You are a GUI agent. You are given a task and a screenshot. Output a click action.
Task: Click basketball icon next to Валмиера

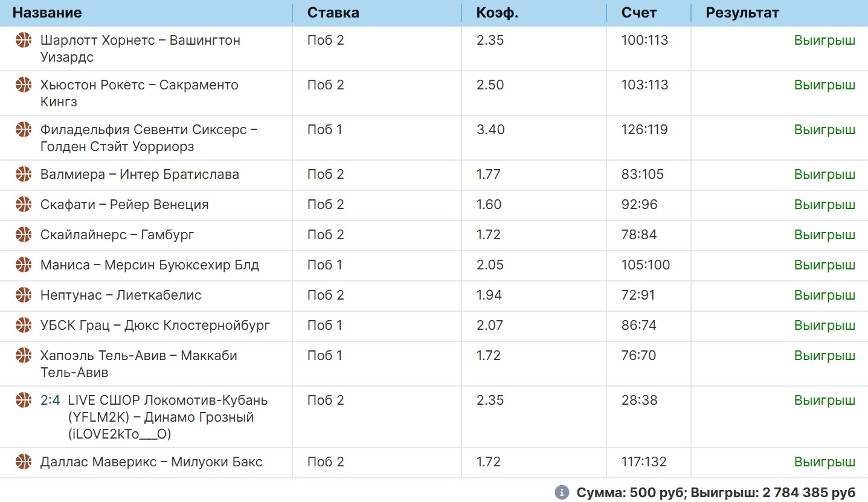click(24, 175)
